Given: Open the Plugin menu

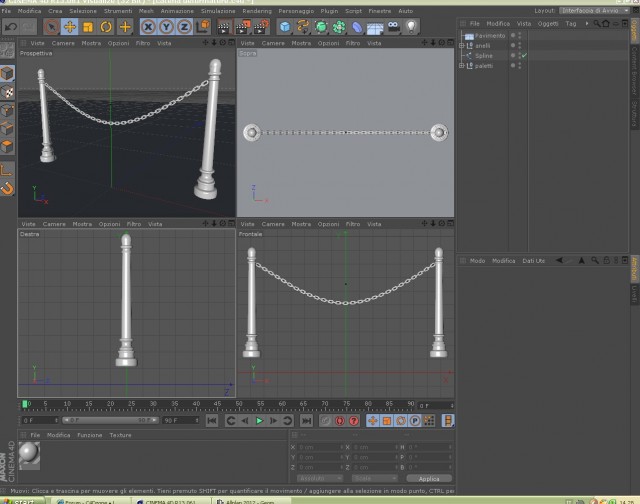Looking at the screenshot, I should pos(329,11).
